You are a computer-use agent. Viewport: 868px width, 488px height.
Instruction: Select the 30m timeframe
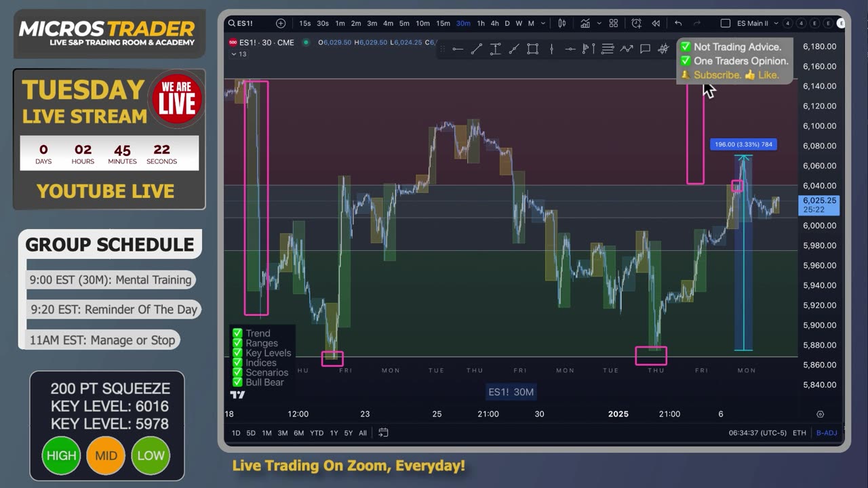463,23
